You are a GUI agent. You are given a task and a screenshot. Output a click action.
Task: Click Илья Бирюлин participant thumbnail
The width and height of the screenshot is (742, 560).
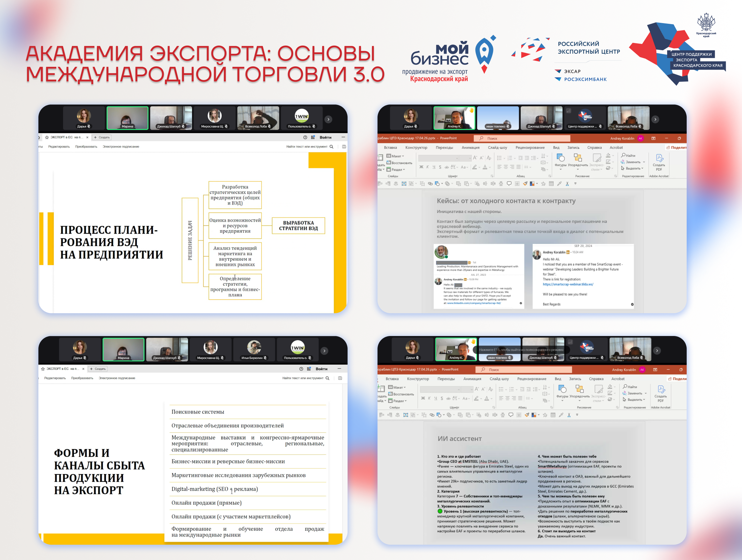point(254,350)
